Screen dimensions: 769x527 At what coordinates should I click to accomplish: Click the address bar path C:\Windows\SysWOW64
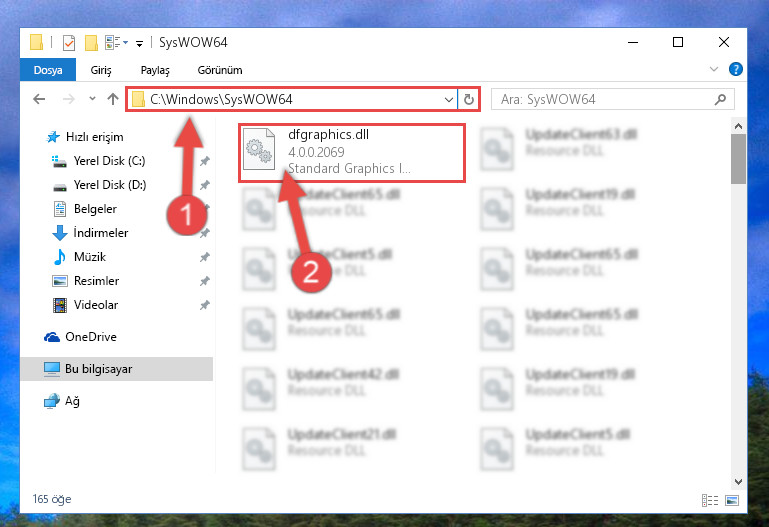click(x=221, y=100)
